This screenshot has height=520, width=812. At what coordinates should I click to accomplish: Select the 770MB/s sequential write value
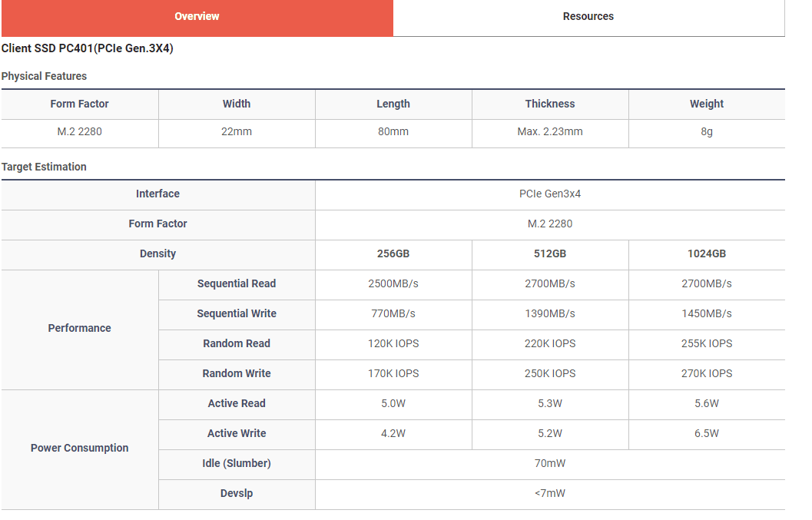coord(393,313)
